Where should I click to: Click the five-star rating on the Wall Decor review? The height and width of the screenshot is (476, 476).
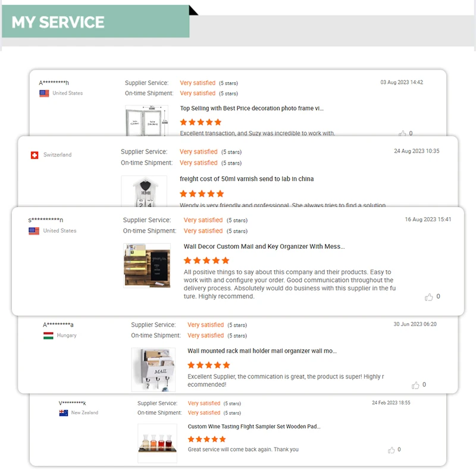206,261
